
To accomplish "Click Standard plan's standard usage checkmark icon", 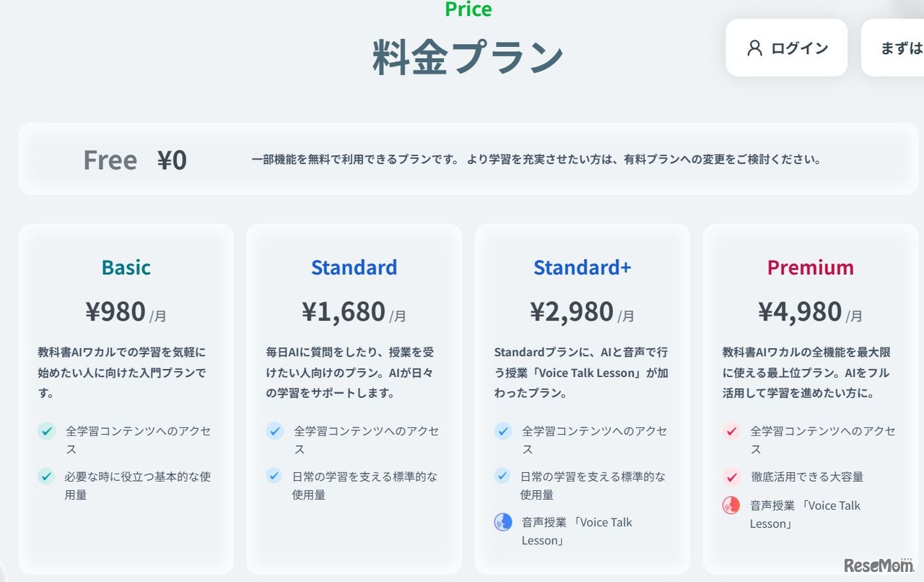I will 274,476.
